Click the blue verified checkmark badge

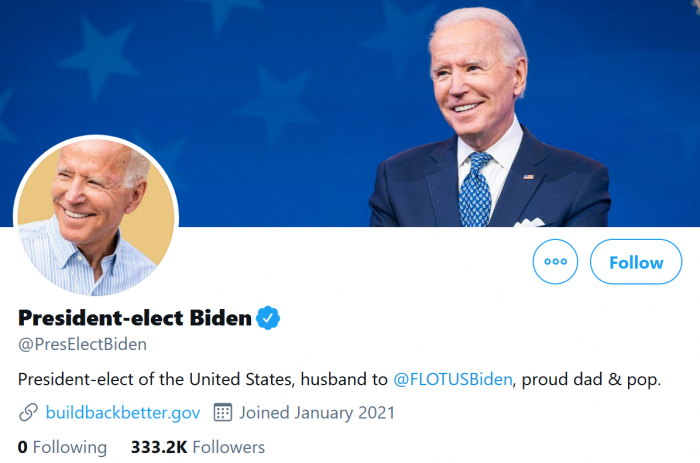click(x=268, y=319)
